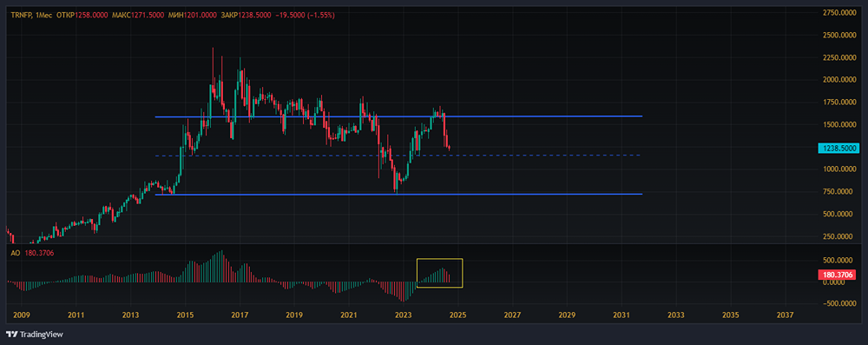Click the 2019 label on time axis
Image resolution: width=868 pixels, height=345 pixels.
(294, 315)
